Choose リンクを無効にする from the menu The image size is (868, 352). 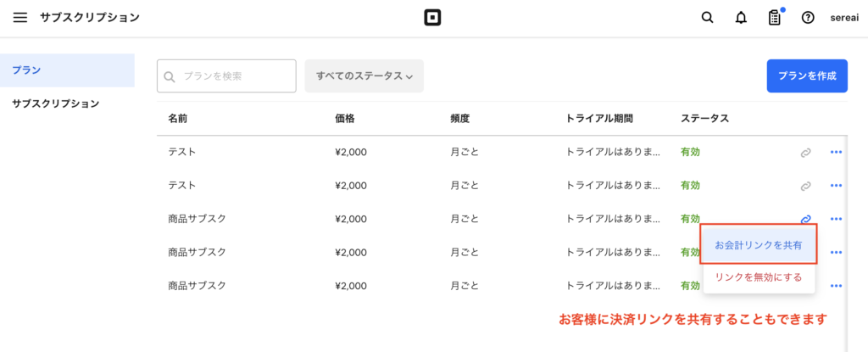[759, 277]
